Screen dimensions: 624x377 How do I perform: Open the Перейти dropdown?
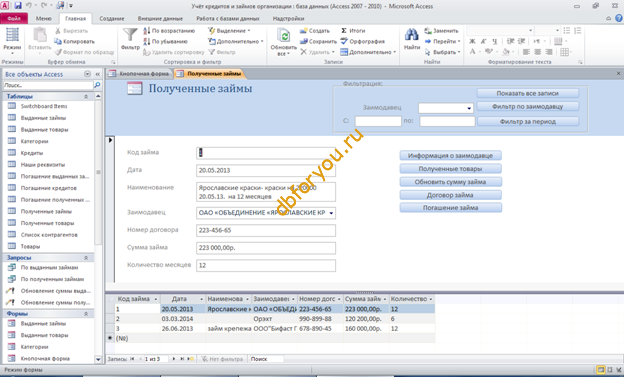443,41
